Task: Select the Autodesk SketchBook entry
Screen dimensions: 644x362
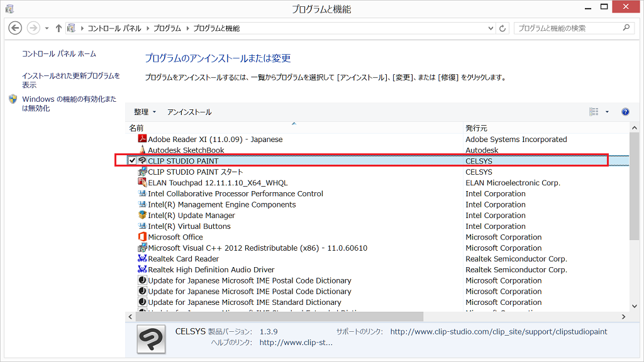Action: coord(186,150)
